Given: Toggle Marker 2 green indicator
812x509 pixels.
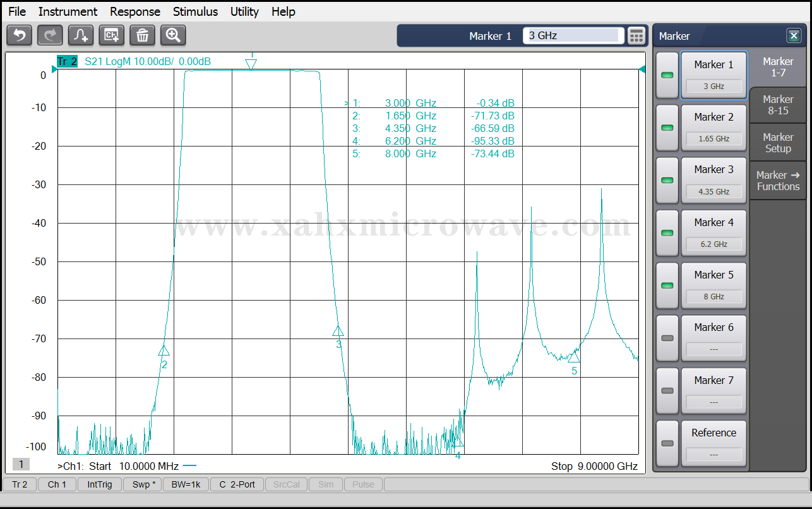Looking at the screenshot, I should (x=667, y=128).
